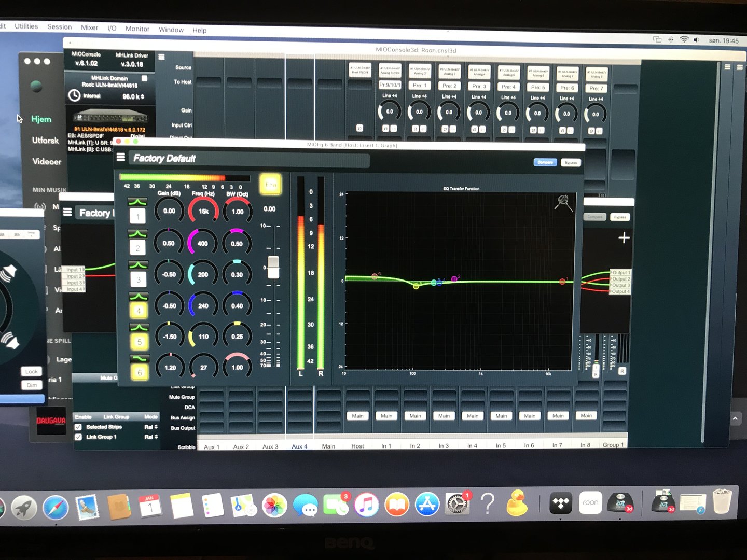Click the Compare button in the MIOEq window
Viewport: 747px width, 560px height.
coord(545,162)
